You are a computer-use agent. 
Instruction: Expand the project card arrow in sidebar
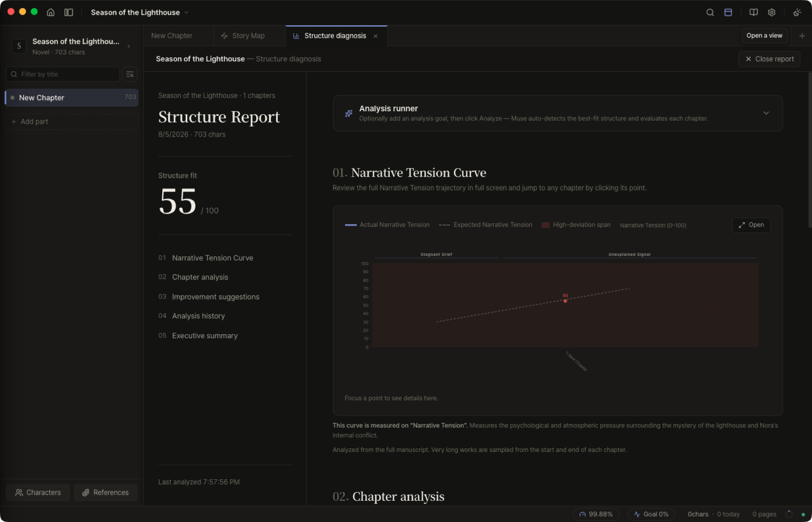click(x=129, y=46)
